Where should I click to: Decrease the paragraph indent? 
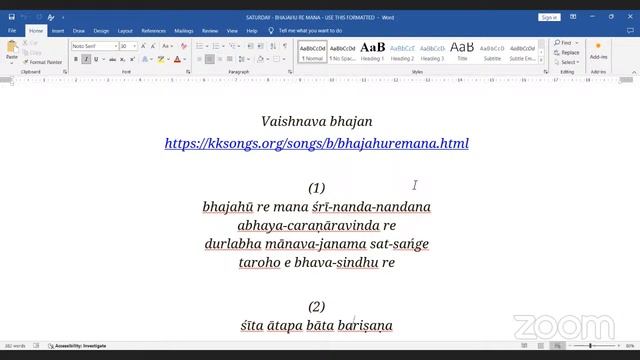250,46
